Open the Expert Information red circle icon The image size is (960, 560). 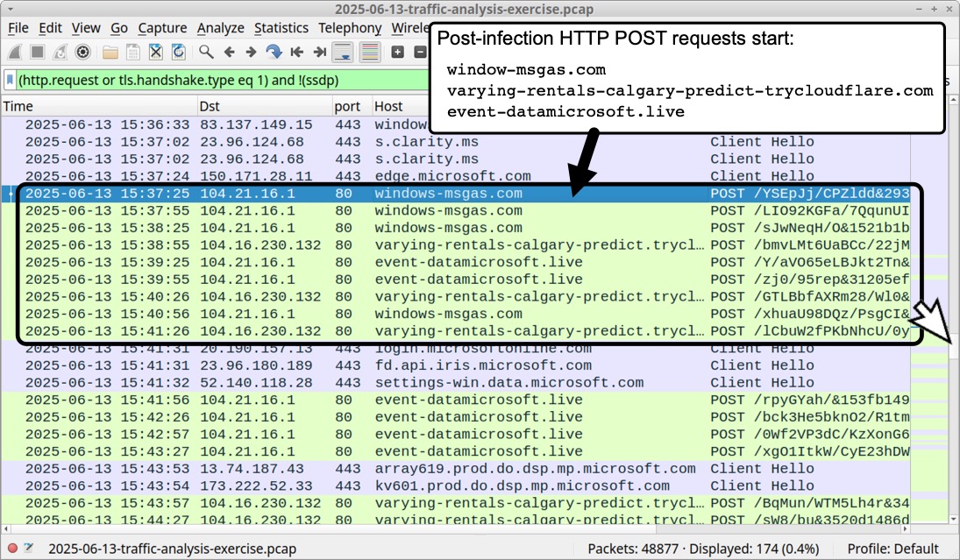click(12, 549)
